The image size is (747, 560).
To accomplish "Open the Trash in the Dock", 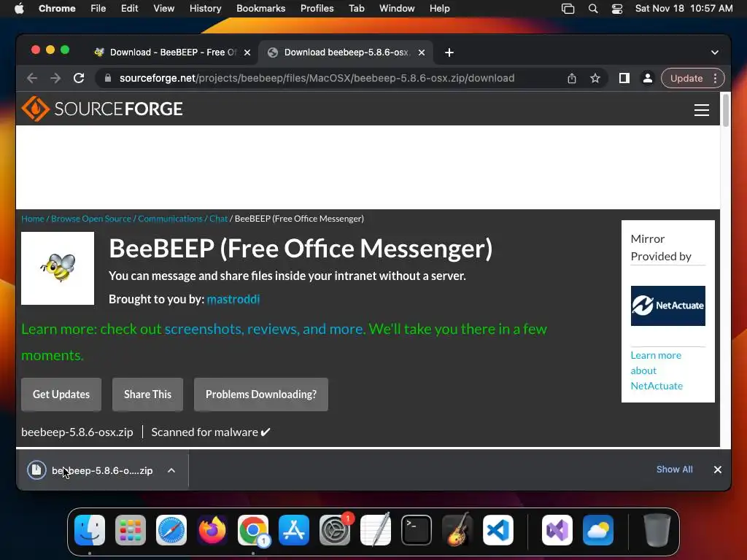I will pos(657,530).
